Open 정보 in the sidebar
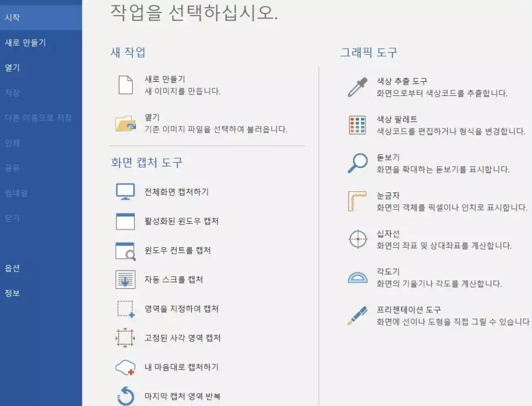The height and width of the screenshot is (406, 532). pos(41,293)
